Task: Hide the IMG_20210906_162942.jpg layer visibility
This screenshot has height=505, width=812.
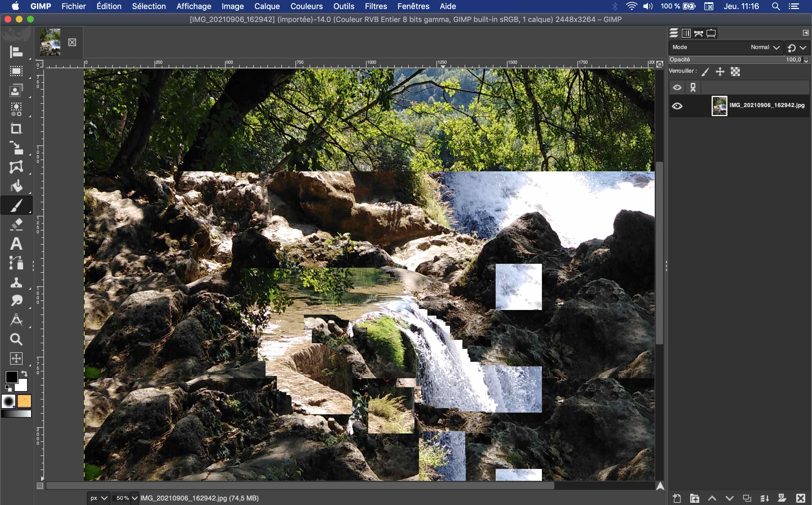Action: [x=677, y=106]
